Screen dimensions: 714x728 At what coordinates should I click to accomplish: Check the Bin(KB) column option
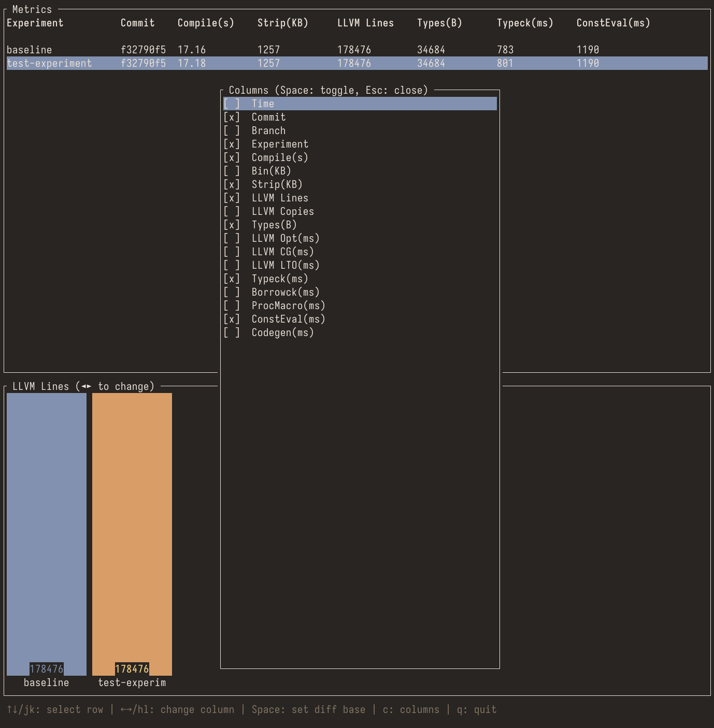(232, 171)
